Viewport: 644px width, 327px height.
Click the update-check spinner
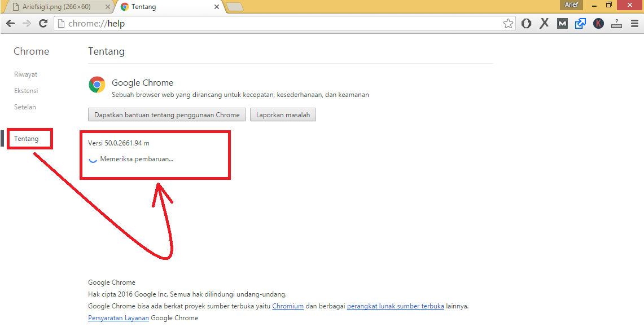tap(93, 159)
